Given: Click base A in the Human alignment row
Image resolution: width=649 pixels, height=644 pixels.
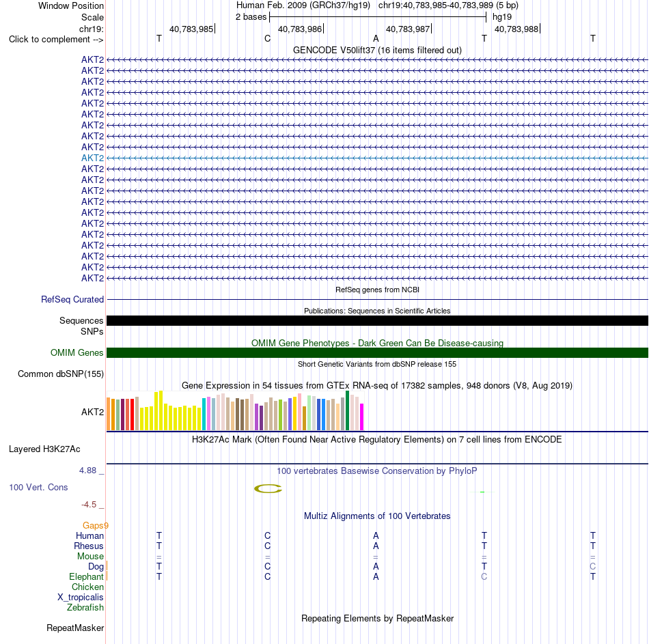Looking at the screenshot, I should point(376,535).
